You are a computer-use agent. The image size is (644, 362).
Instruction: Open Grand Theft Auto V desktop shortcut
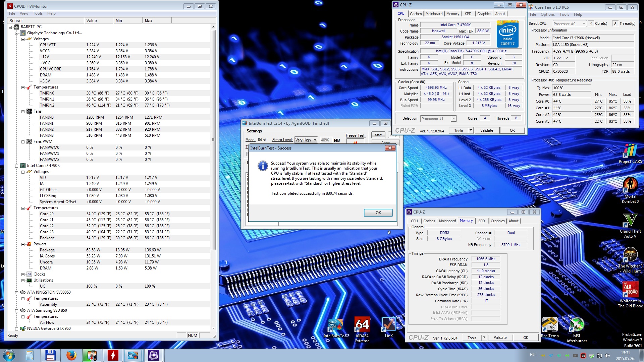pos(630,225)
